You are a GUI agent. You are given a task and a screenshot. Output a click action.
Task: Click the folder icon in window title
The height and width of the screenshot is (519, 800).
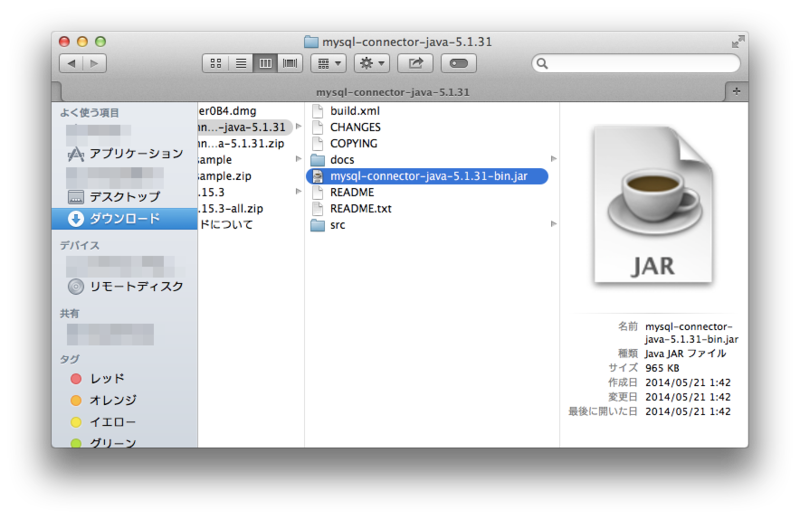coord(311,42)
